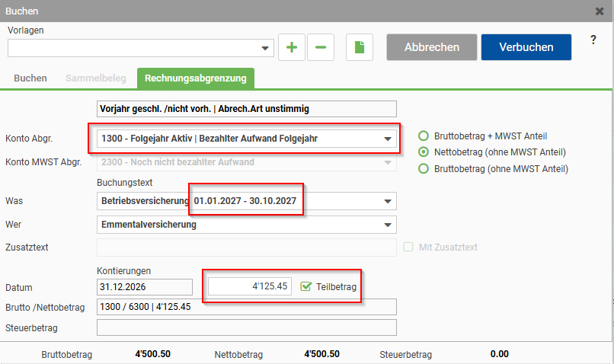Select Bruttobetrag (ohne MWST Anteil) radio button
Viewport: 614px width, 364px height.
[424, 169]
